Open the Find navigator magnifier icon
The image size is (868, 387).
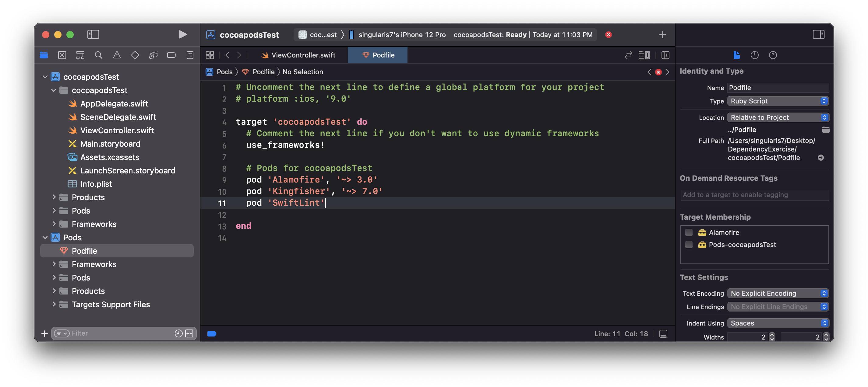coord(98,55)
